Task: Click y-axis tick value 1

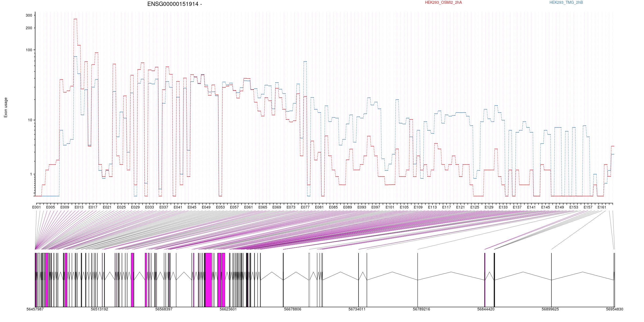Action: point(31,174)
